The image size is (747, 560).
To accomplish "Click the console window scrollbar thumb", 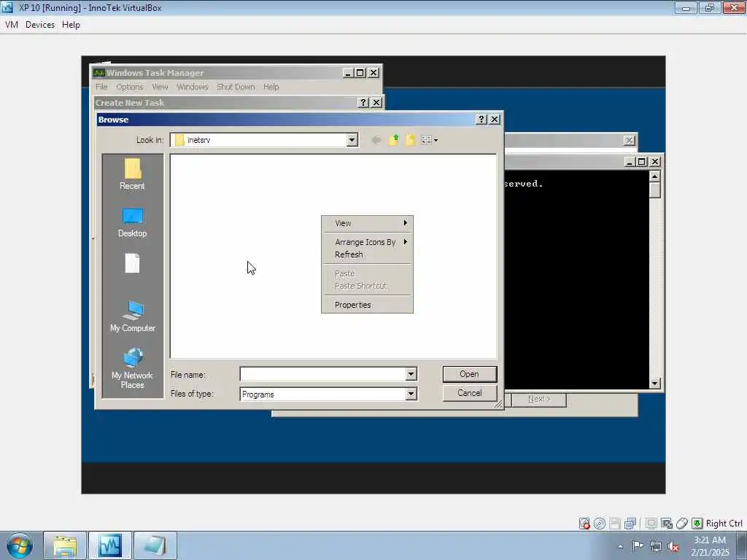I will pyautogui.click(x=654, y=190).
